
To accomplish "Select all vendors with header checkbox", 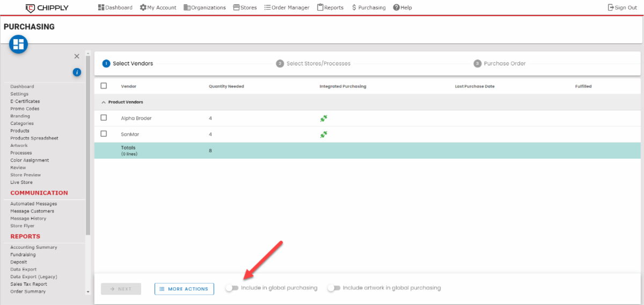I will point(104,86).
